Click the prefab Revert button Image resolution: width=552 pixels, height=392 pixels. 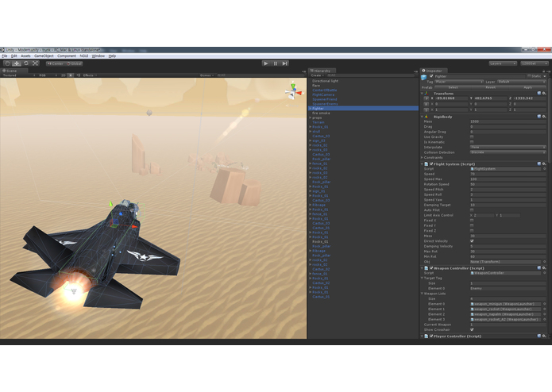(491, 87)
